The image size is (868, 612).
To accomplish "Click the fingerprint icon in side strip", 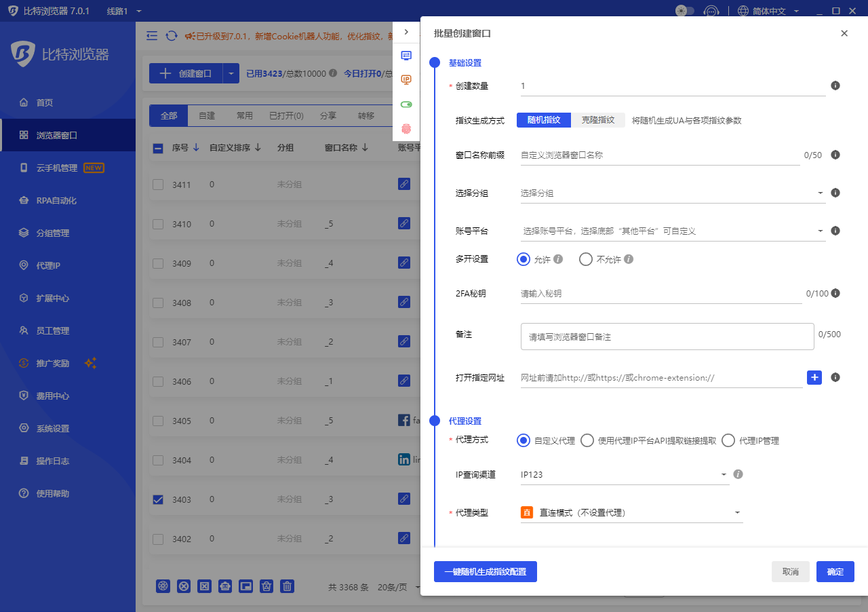I will (406, 128).
